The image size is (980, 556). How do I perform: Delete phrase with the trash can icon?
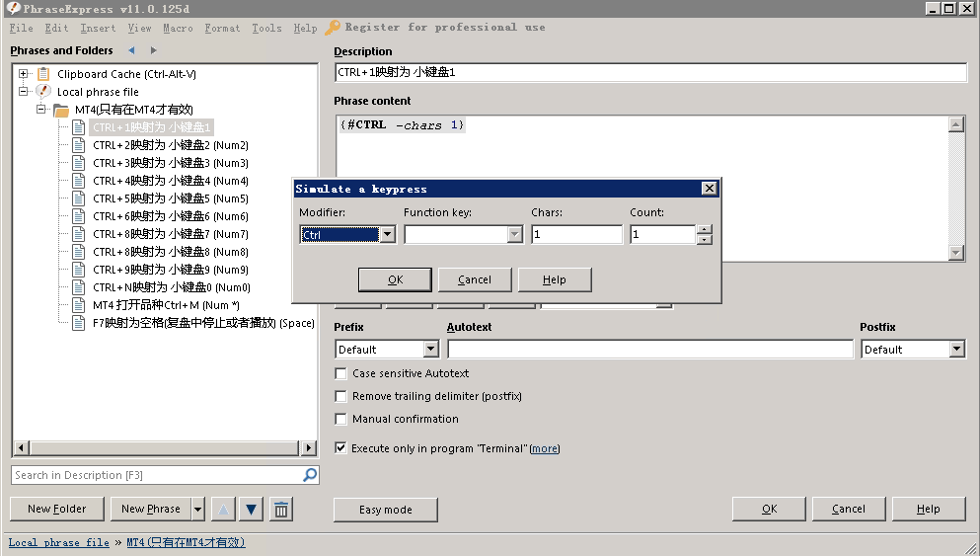[x=281, y=510]
